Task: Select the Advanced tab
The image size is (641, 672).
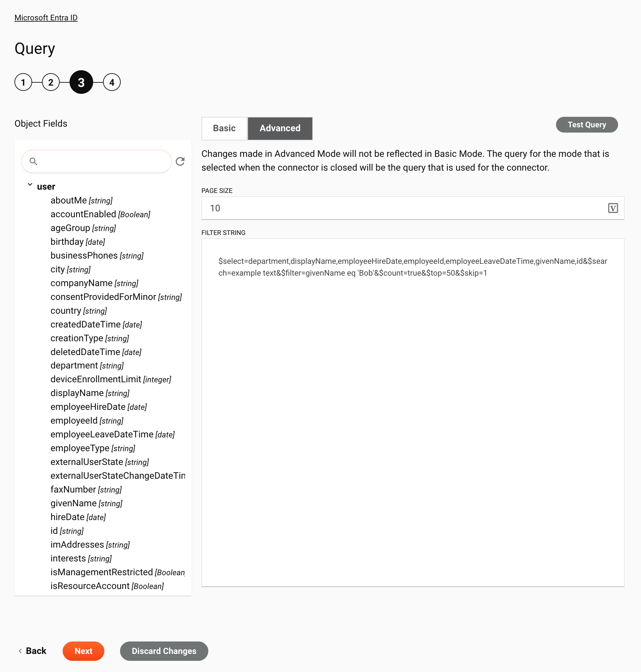Action: (279, 128)
